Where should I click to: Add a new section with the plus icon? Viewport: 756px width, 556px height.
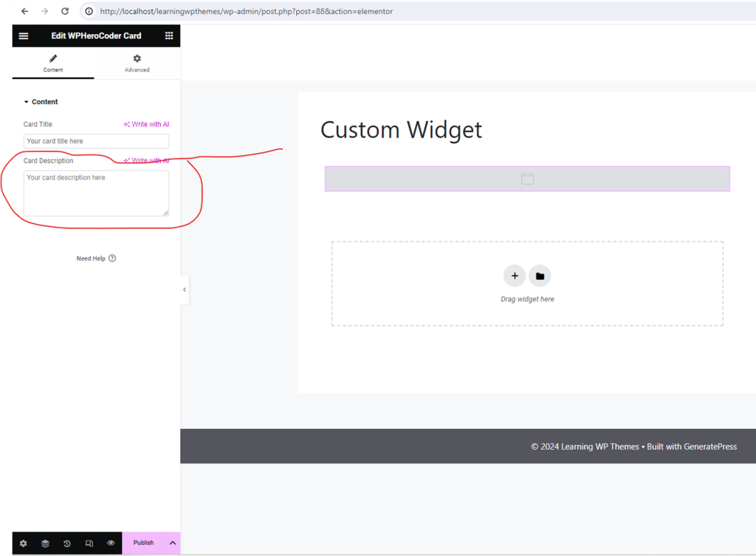(515, 275)
